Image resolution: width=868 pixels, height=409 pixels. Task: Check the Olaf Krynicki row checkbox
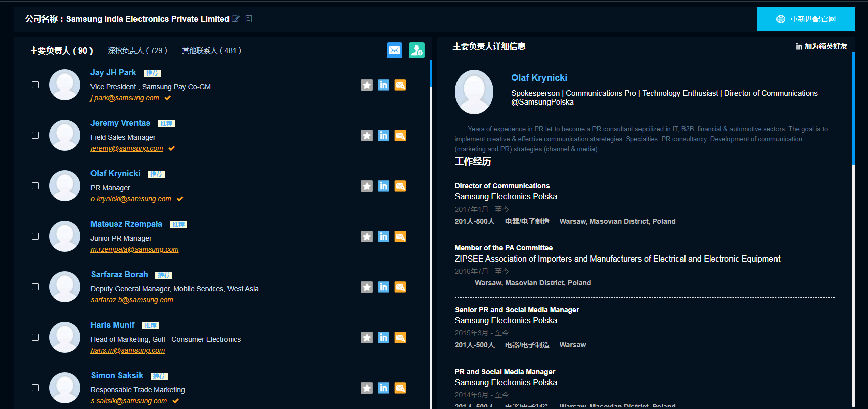[35, 186]
